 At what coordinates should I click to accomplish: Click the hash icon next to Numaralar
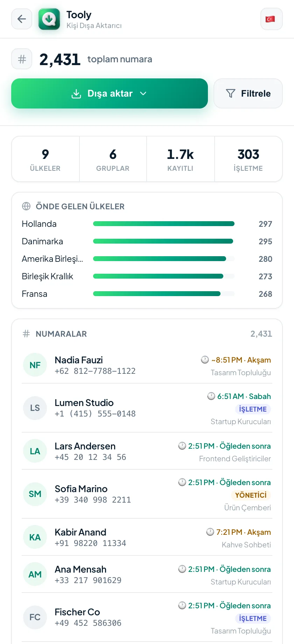pyautogui.click(x=26, y=334)
